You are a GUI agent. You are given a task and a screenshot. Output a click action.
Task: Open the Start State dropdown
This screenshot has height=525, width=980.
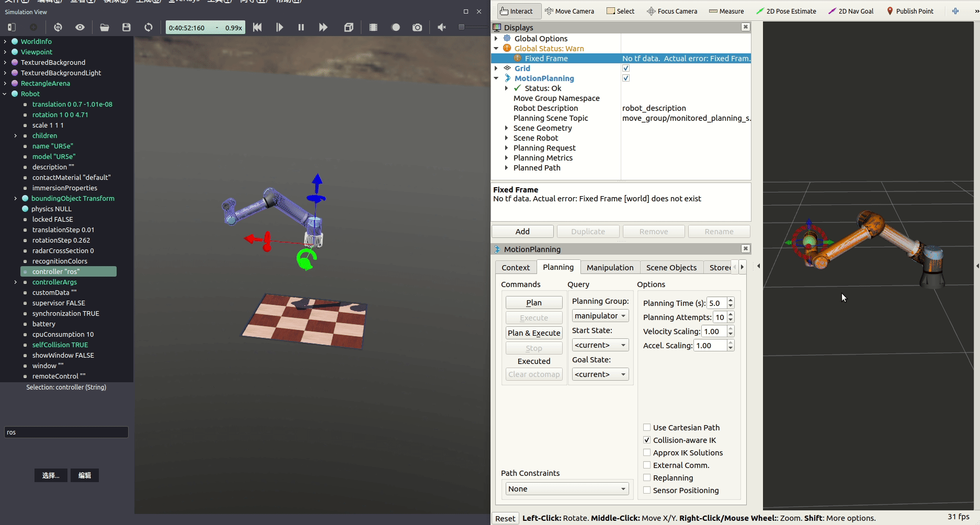click(600, 345)
